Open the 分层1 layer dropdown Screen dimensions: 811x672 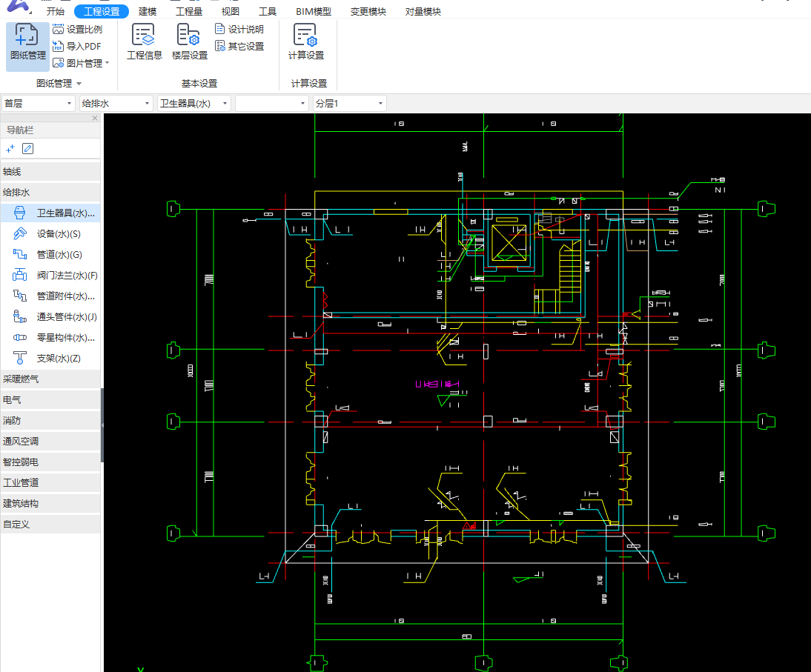pos(350,104)
